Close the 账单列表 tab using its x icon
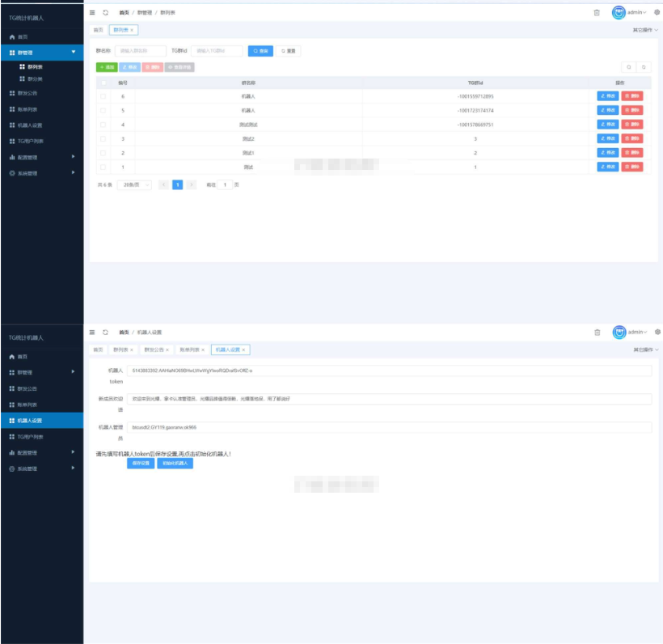 (203, 350)
